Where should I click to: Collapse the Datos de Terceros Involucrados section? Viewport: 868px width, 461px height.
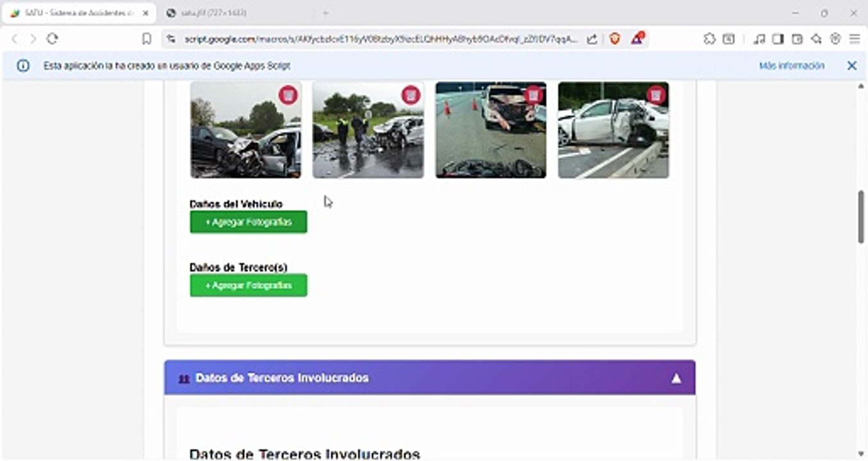(x=676, y=378)
